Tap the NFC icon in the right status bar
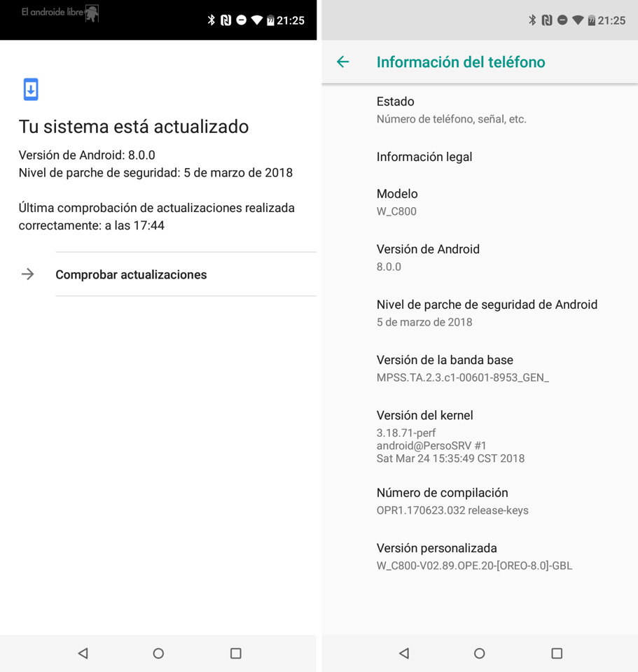Screen dimensions: 638x672 [x=547, y=20]
